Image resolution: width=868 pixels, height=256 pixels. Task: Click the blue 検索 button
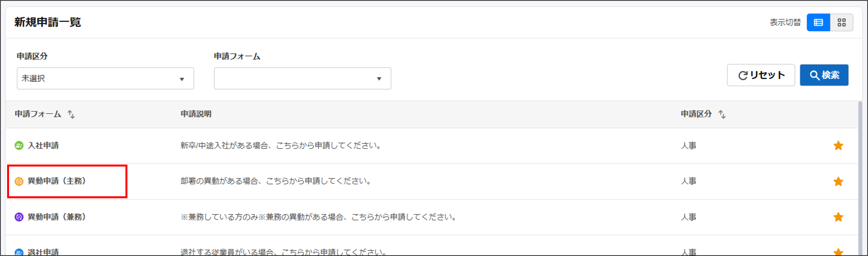click(x=824, y=75)
